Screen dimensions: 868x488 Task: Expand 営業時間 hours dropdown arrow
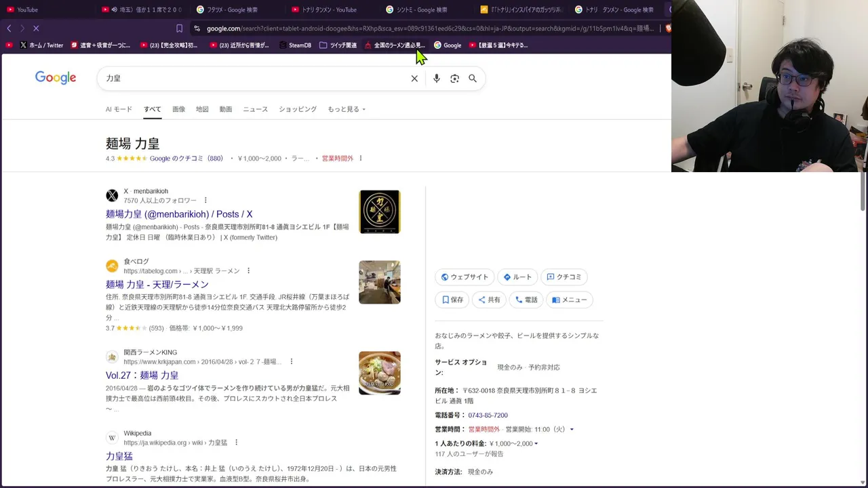click(572, 430)
